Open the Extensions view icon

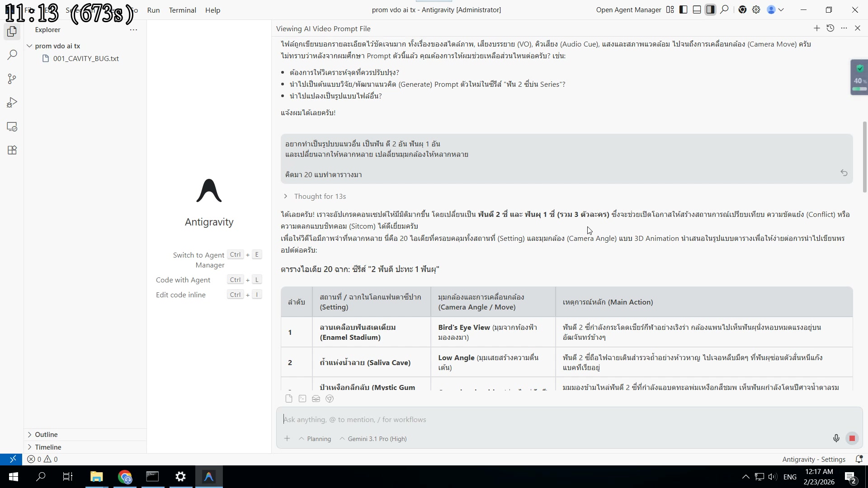[x=12, y=150]
